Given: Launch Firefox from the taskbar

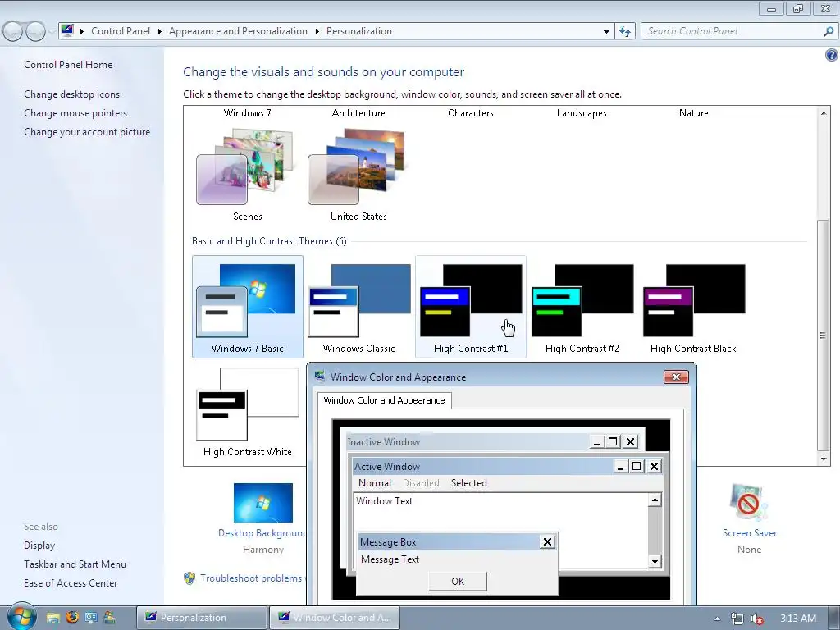Looking at the screenshot, I should coord(72,618).
